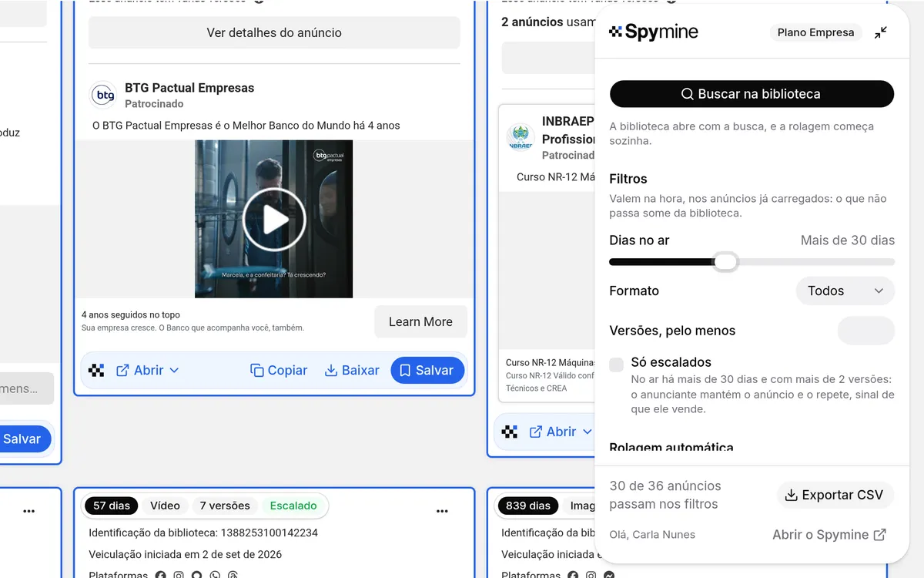Click Buscar na biblioteca search button
Image resolution: width=924 pixels, height=578 pixels.
pos(752,94)
